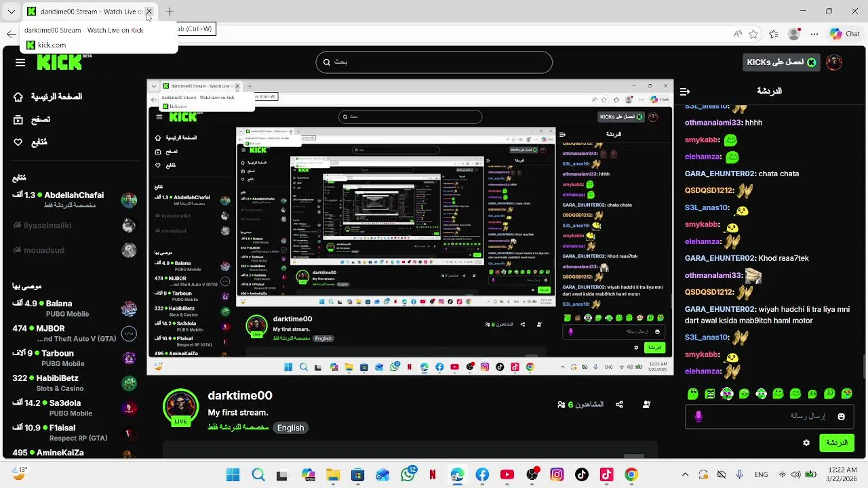Click the chat message input field
This screenshot has width=868, height=488.
(770, 416)
